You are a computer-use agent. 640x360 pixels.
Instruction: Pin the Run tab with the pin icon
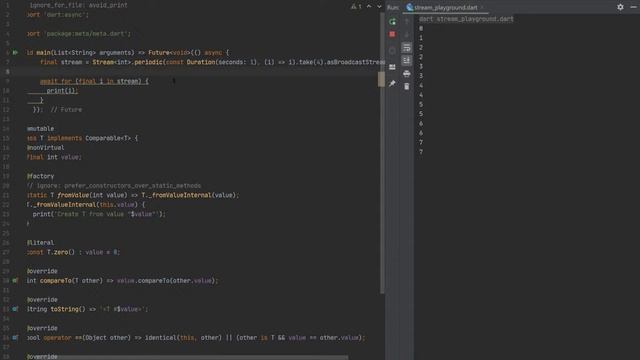pos(392,83)
